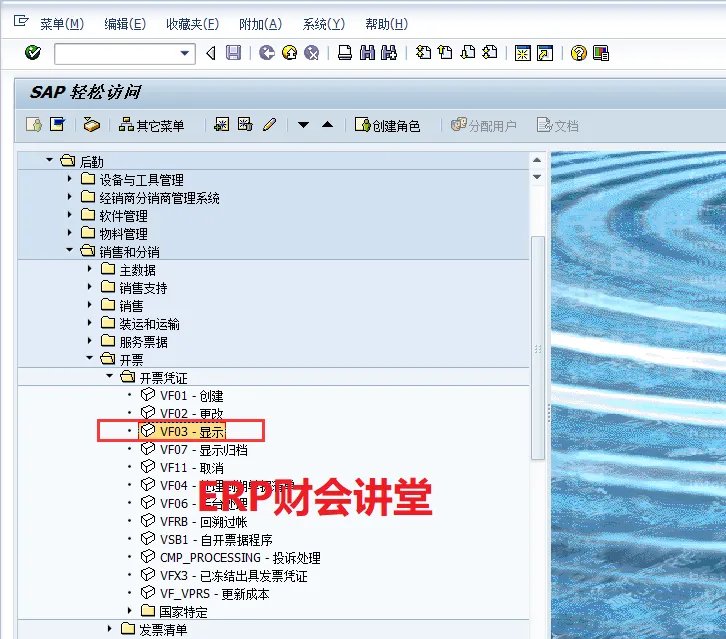Click the Next Page icon
This screenshot has width=726, height=639.
468,53
